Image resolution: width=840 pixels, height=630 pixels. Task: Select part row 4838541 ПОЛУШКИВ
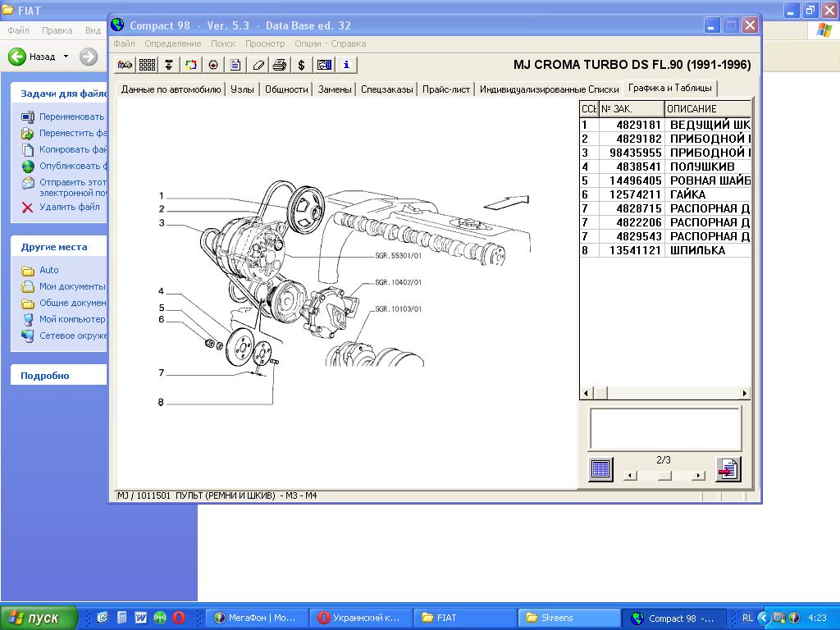point(664,167)
